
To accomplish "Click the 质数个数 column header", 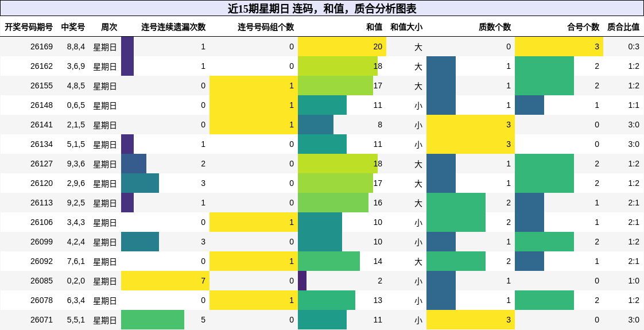I will point(495,27).
